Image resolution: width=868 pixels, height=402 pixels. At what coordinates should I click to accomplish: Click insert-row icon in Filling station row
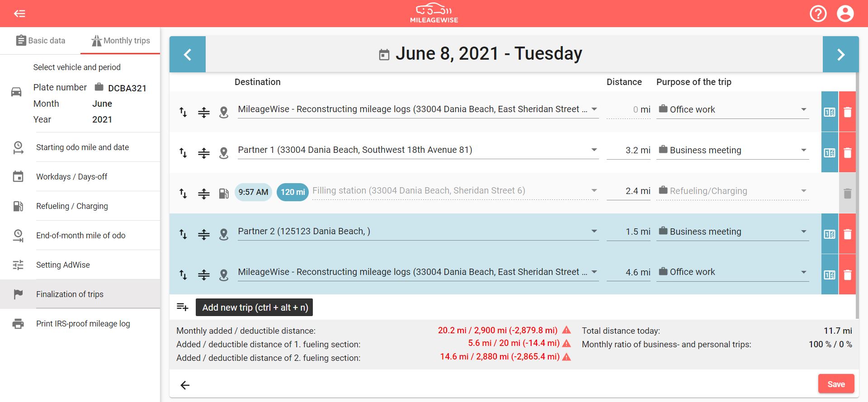[x=204, y=194]
